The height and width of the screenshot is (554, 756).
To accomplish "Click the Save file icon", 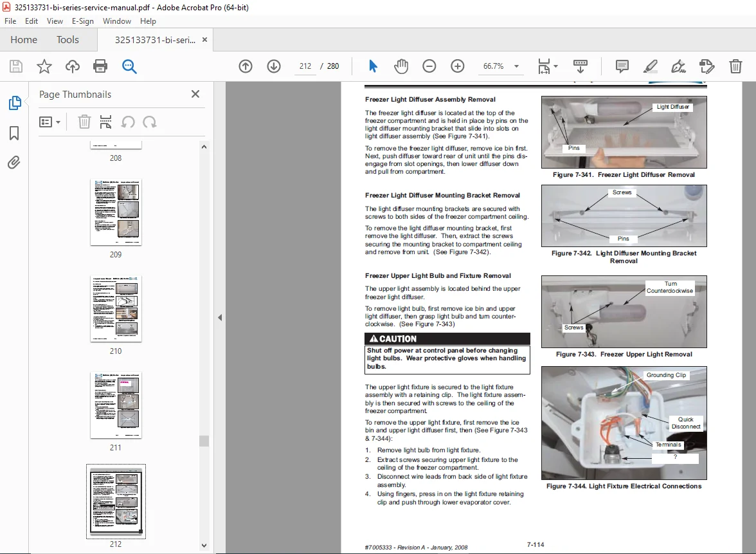I will (16, 66).
